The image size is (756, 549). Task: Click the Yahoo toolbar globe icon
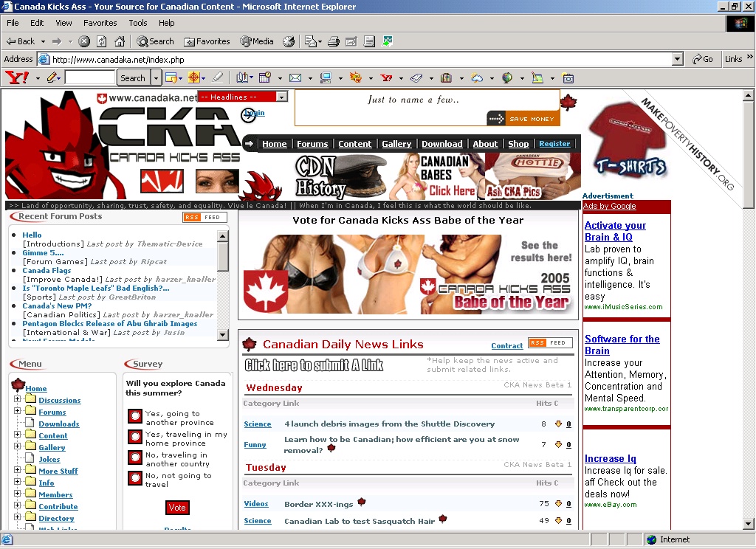tap(507, 77)
